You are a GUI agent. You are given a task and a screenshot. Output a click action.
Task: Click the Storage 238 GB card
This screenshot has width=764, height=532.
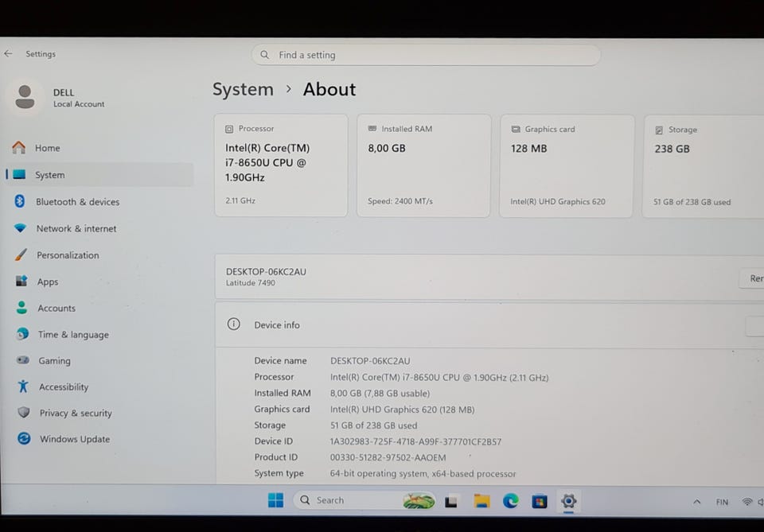704,166
